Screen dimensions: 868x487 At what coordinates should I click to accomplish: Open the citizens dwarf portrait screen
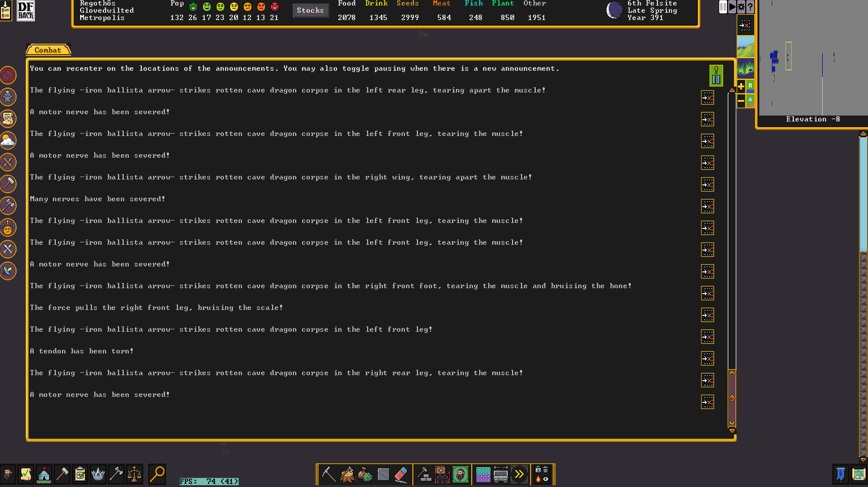(x=8, y=474)
